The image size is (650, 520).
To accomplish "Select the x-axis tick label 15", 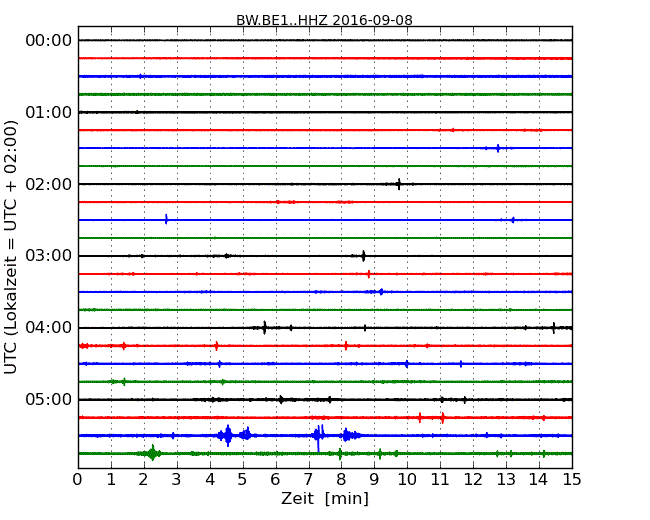I will tap(572, 480).
